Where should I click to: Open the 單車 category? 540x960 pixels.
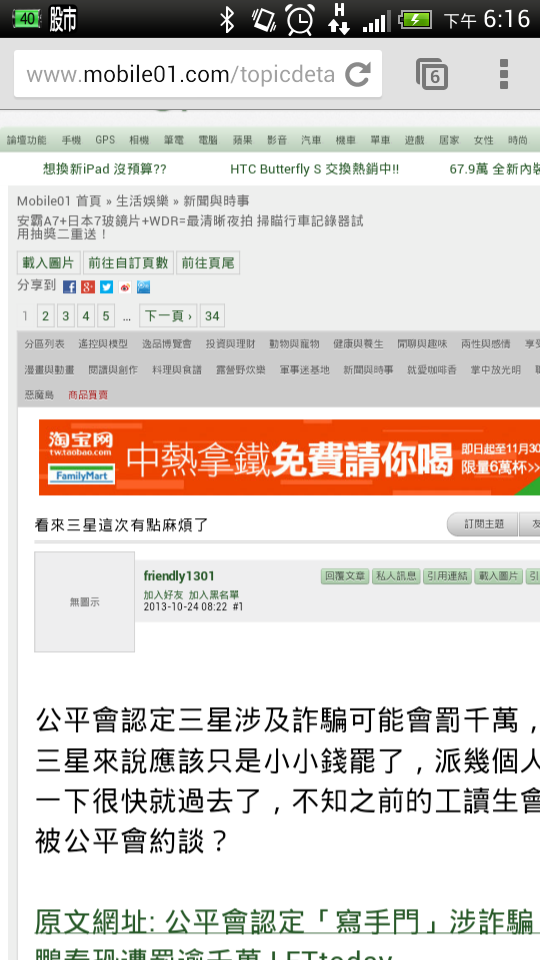click(380, 140)
